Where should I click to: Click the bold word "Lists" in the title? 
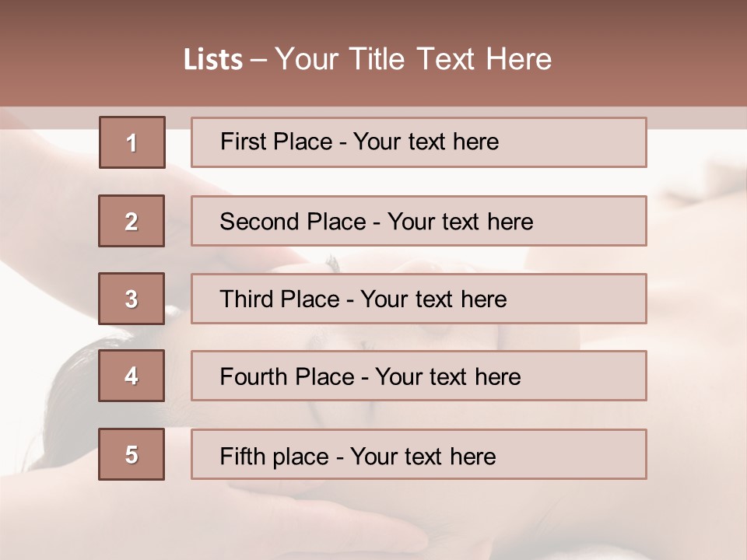pos(213,60)
